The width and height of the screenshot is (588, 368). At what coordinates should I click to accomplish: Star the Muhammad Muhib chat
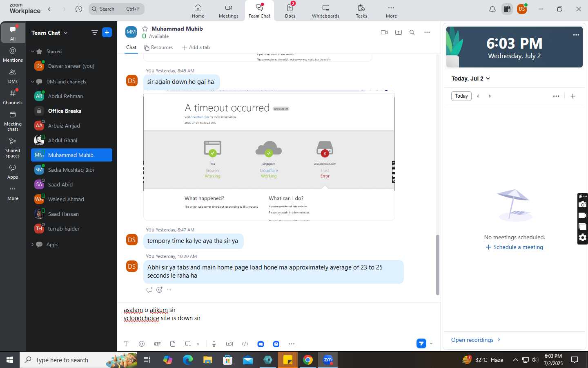(x=145, y=29)
